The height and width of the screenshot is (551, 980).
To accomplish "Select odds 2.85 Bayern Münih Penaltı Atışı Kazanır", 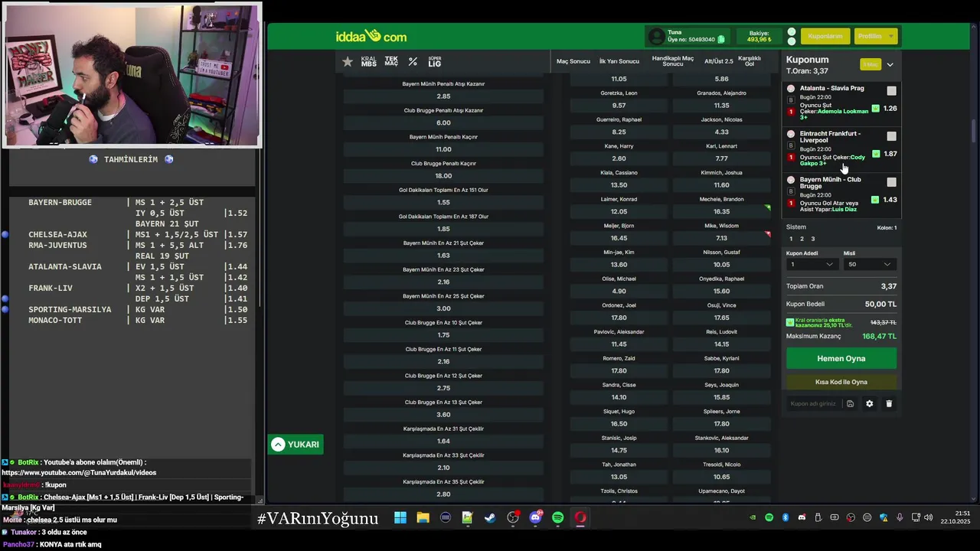I will click(443, 96).
